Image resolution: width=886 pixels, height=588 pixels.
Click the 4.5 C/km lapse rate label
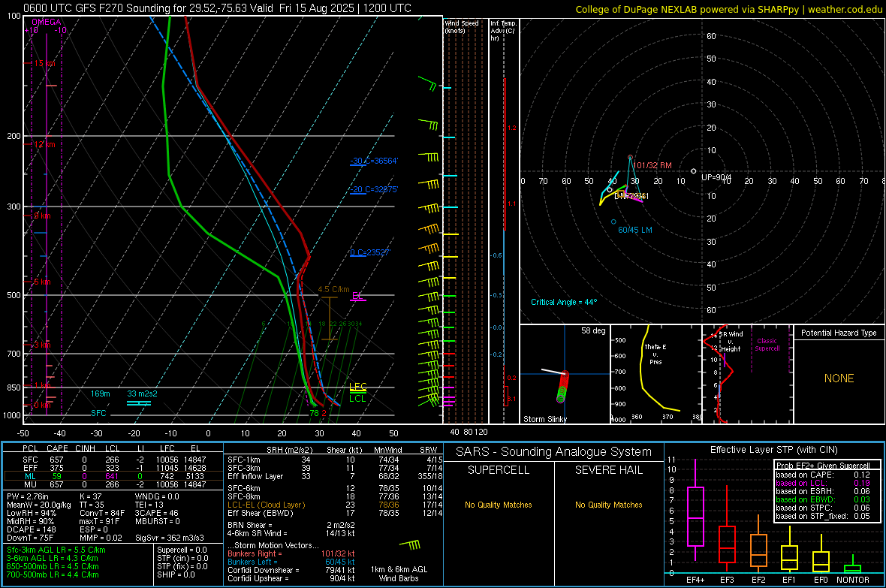click(333, 289)
